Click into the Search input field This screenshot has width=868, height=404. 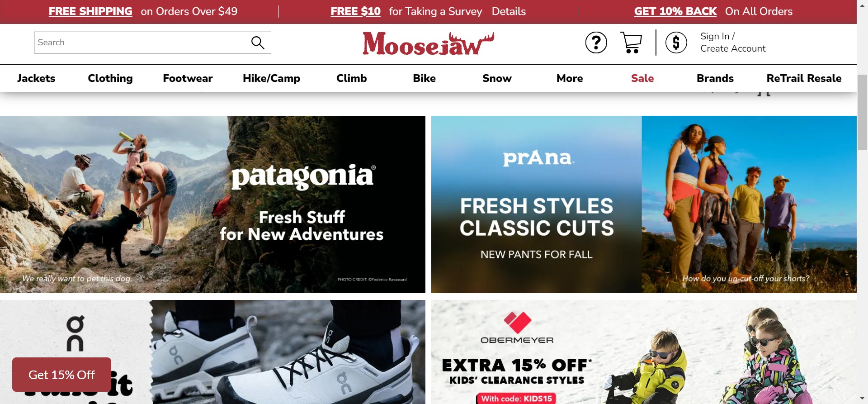pyautogui.click(x=140, y=43)
